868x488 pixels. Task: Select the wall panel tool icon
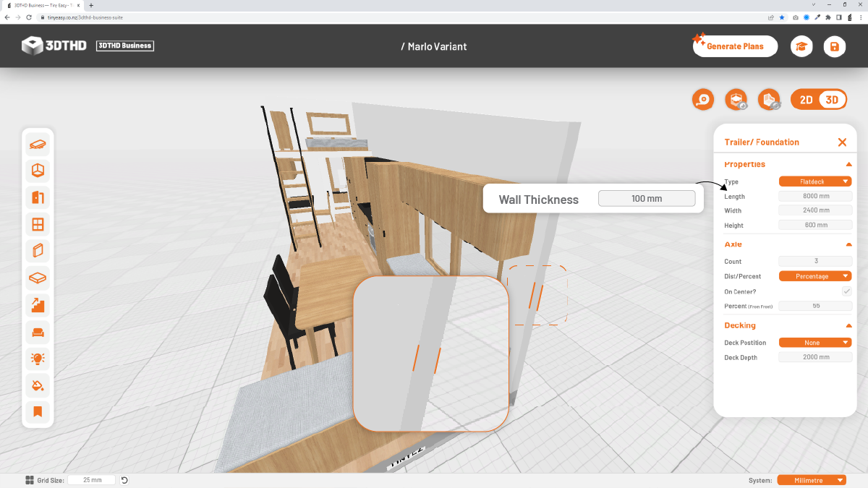pyautogui.click(x=38, y=251)
